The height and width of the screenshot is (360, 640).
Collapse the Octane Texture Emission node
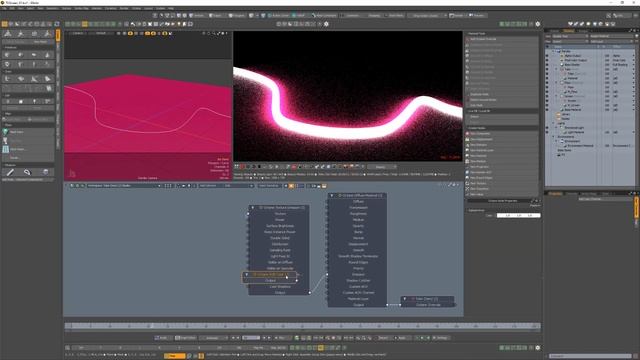[x=253, y=207]
